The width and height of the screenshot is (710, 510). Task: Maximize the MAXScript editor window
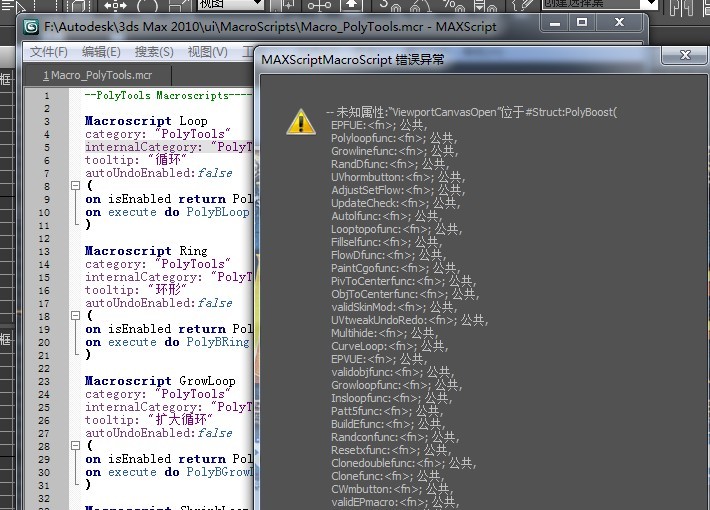coord(582,23)
